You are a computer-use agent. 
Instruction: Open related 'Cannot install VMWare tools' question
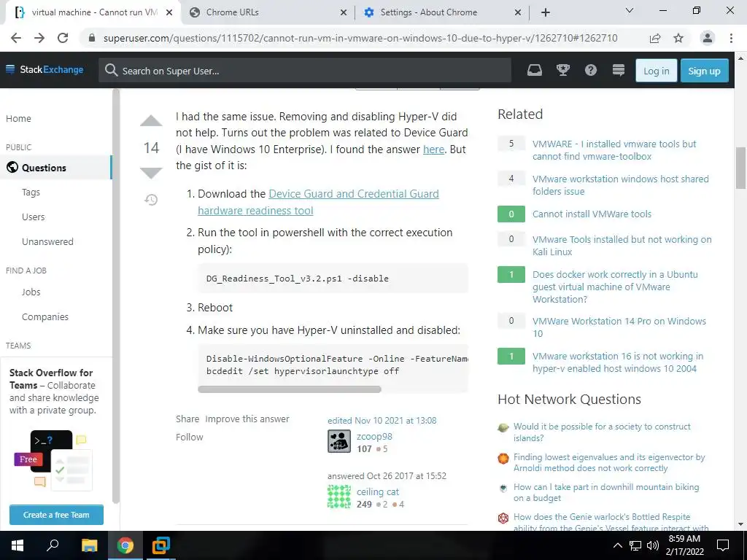592,214
